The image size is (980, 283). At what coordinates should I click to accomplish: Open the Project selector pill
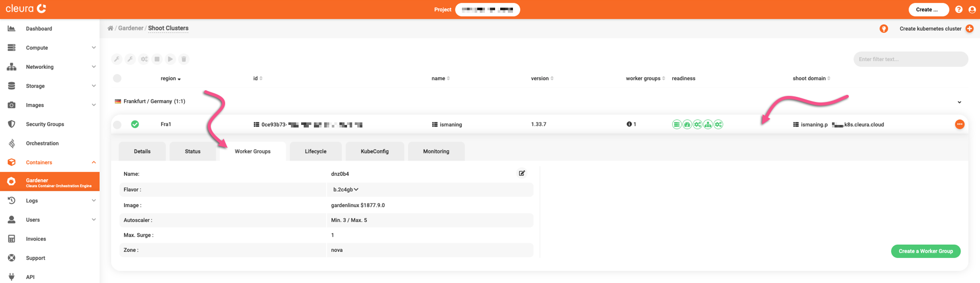click(487, 10)
